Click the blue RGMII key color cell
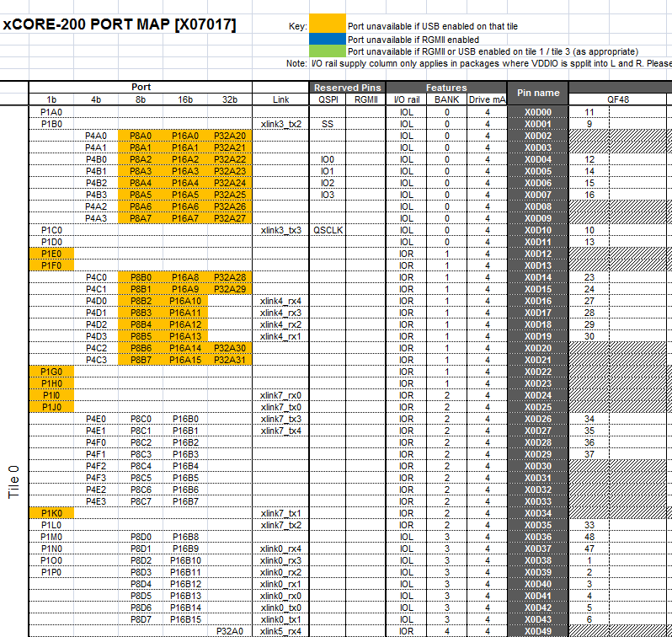Viewport: 672px width, 637px height. [x=328, y=39]
